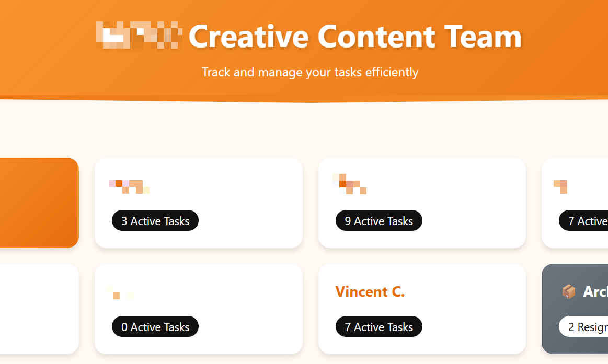608x364 pixels.
Task: Click the 3 Active Tasks badge
Action: [x=155, y=220]
